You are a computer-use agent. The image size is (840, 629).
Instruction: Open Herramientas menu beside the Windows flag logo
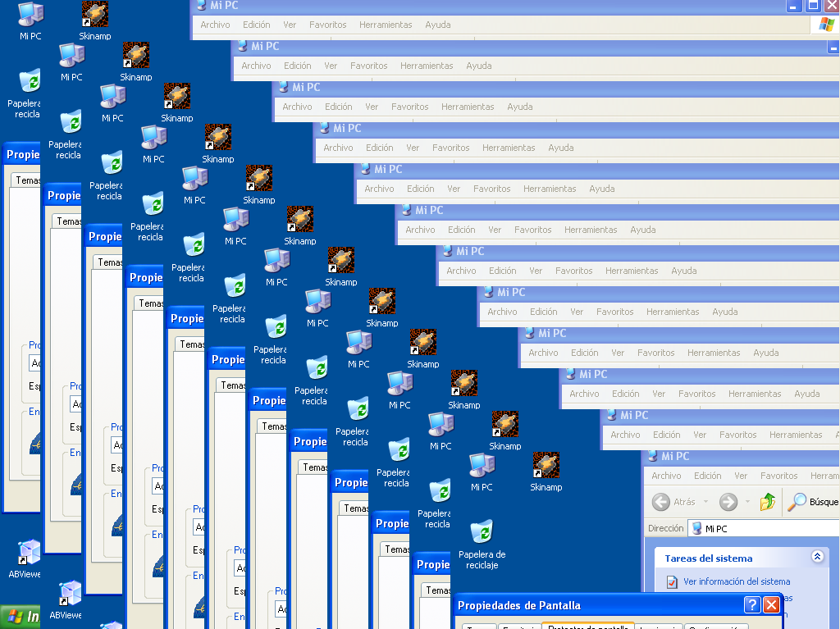pyautogui.click(x=386, y=25)
